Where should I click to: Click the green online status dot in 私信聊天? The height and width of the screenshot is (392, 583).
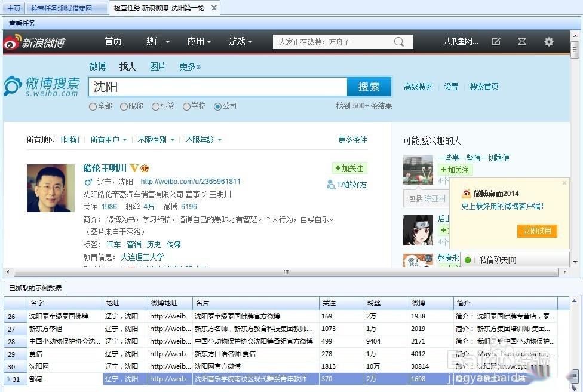pos(468,260)
